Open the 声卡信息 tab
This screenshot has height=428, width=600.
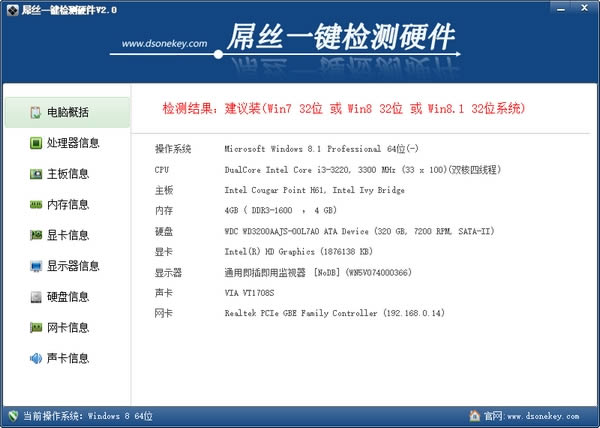pyautogui.click(x=67, y=358)
